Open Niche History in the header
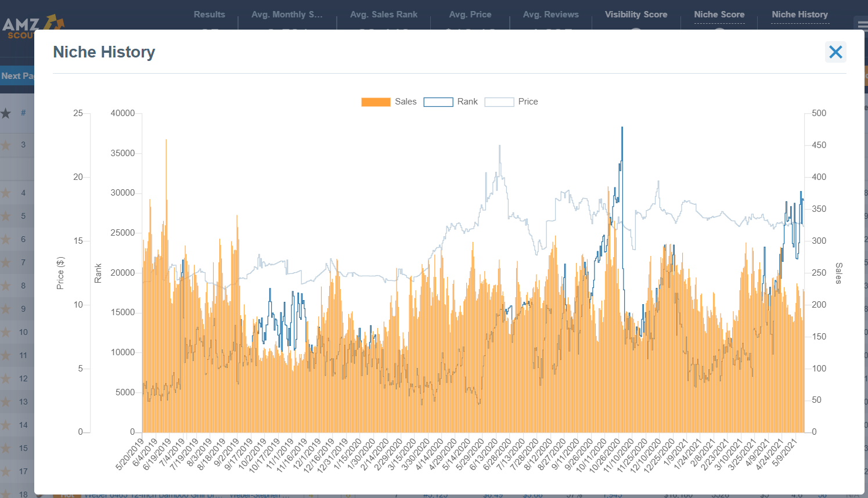The height and width of the screenshot is (498, 868). [799, 15]
